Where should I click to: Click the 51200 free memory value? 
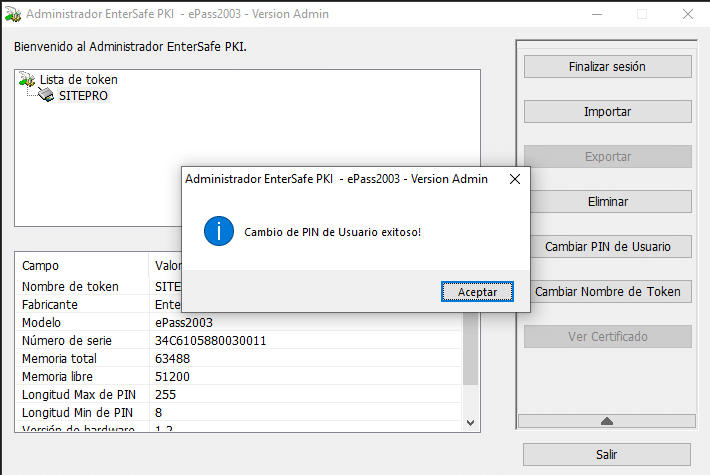coord(173,377)
